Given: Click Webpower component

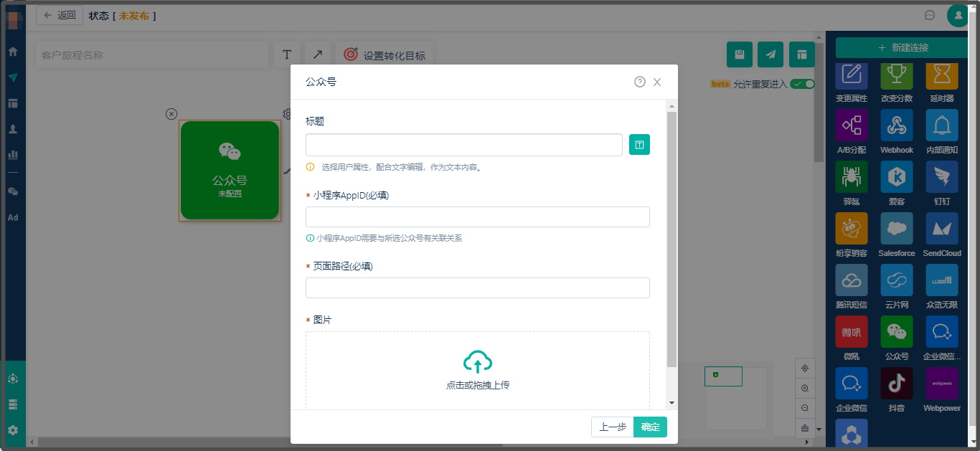Looking at the screenshot, I should pos(942,384).
